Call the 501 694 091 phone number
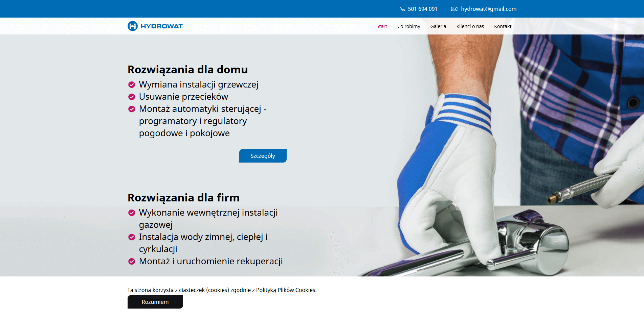Screen dimensions: 644x317 [x=422, y=9]
